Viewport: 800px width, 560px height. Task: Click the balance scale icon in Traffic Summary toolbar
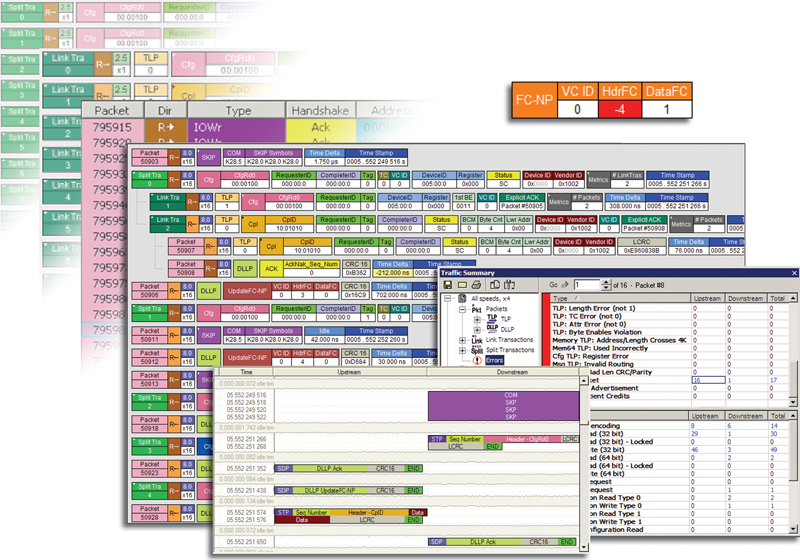click(x=509, y=285)
